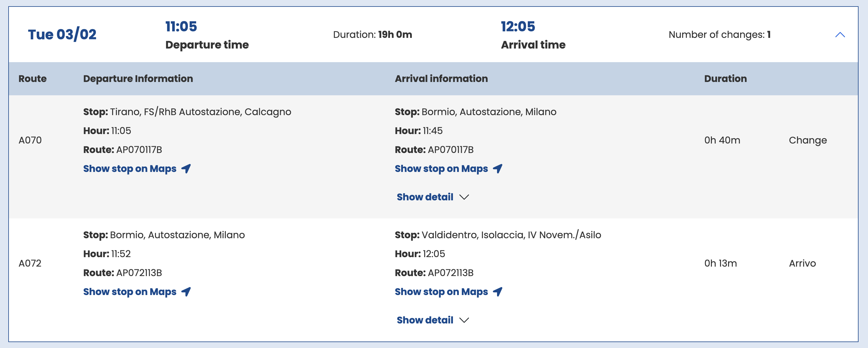This screenshot has height=348, width=868.
Task: Click the Tue 03/02 trip date
Action: pyautogui.click(x=62, y=34)
